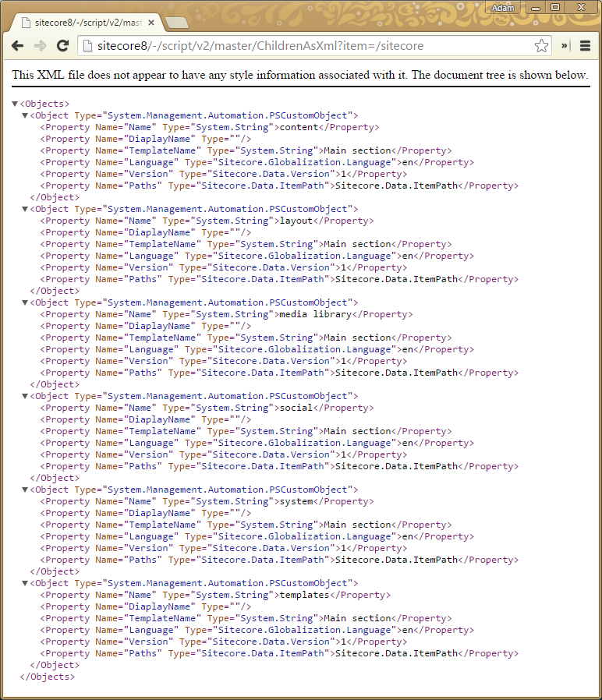Collapse the Object containing layout
This screenshot has height=700, width=602.
(25, 209)
